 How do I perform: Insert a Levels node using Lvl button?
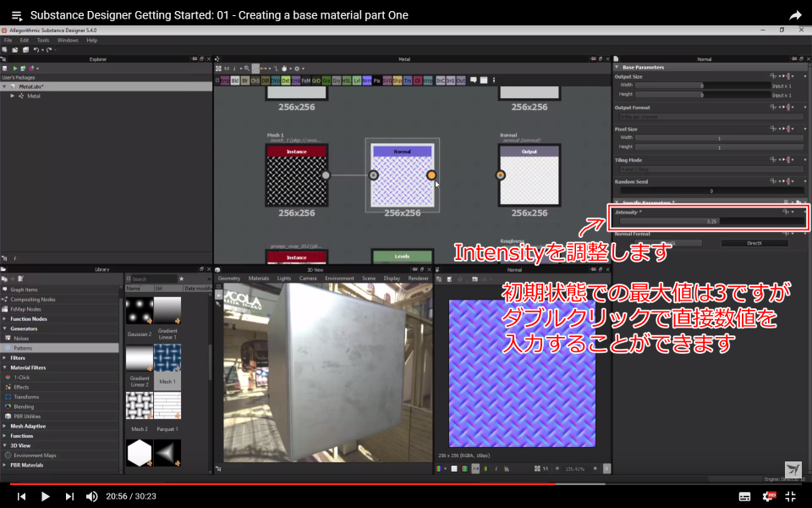[357, 80]
